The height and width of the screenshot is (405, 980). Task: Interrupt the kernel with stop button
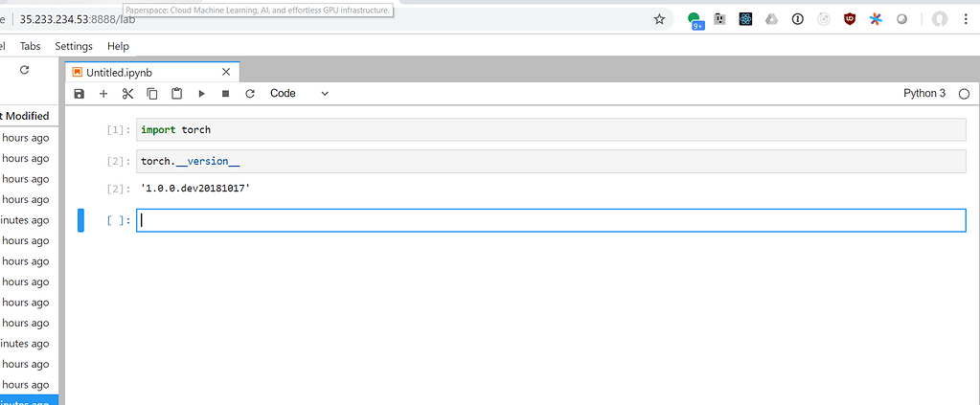(225, 94)
